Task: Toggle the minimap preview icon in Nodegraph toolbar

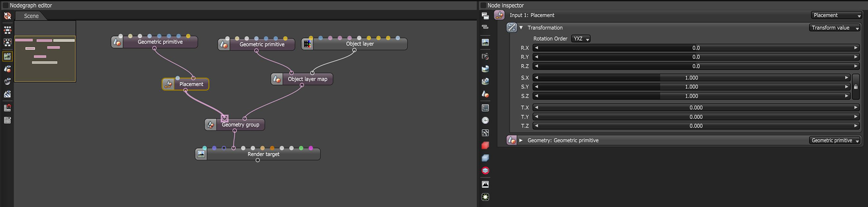Action: pos(7,56)
